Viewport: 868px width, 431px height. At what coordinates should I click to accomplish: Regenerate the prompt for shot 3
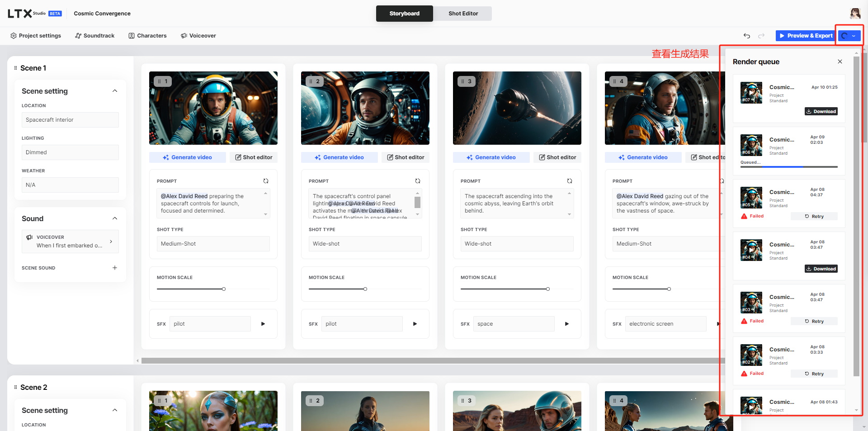pyautogui.click(x=570, y=181)
